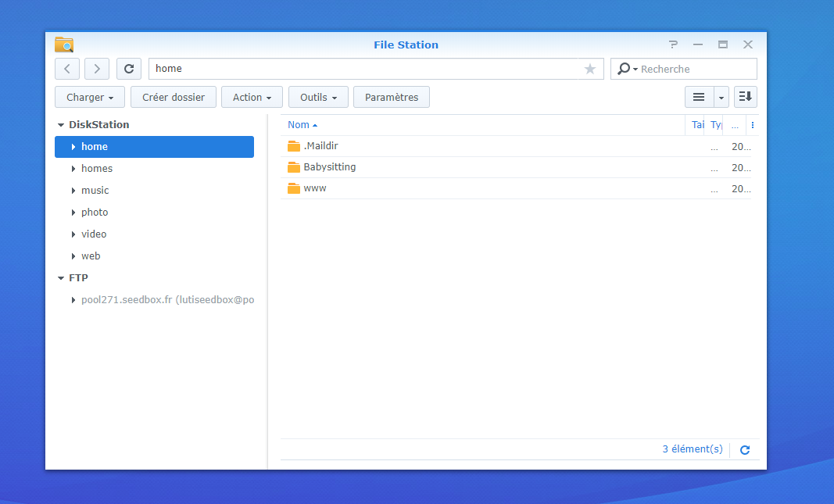
Task: Select the web shared folder
Action: pos(91,256)
